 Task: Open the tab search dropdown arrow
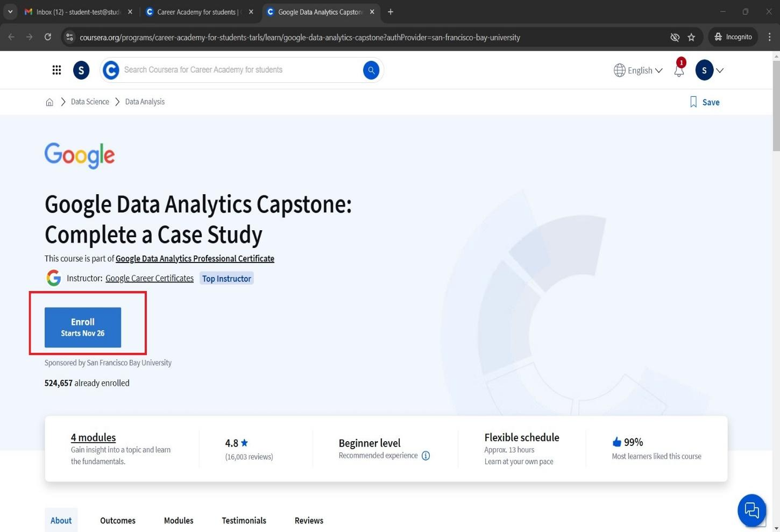(x=10, y=12)
